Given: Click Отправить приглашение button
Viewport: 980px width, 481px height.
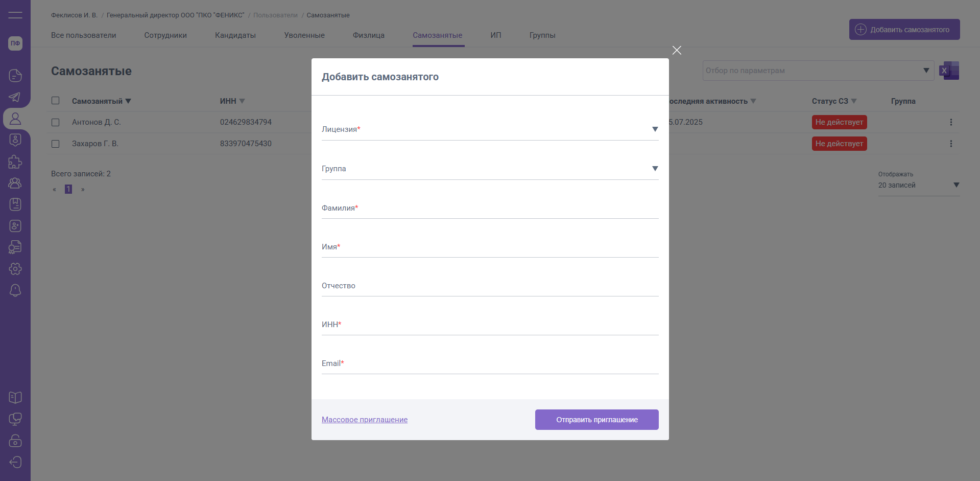Looking at the screenshot, I should pyautogui.click(x=596, y=420).
